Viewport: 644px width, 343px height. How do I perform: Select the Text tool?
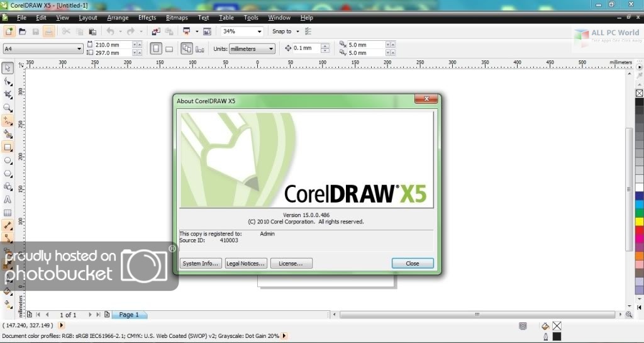click(8, 200)
